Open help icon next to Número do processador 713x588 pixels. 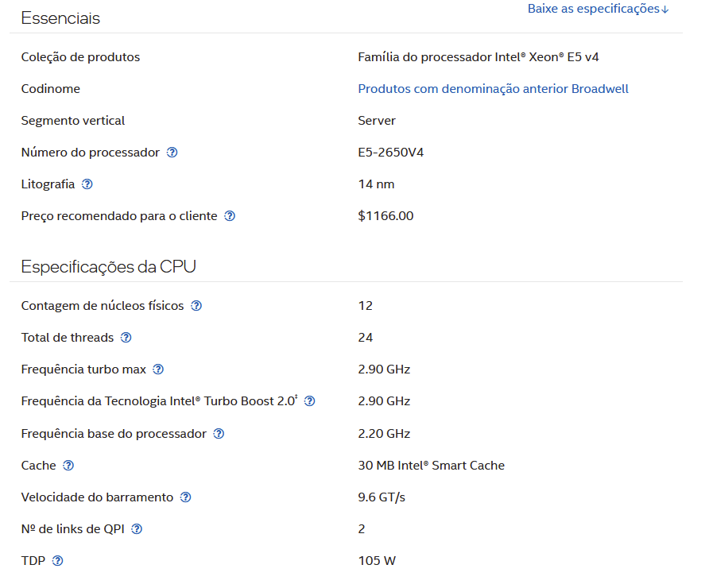pyautogui.click(x=172, y=153)
